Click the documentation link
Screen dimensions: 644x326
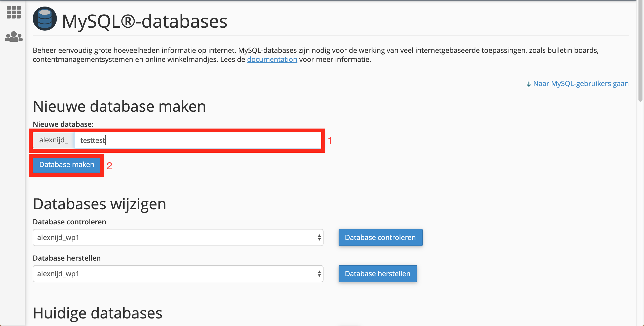272,59
